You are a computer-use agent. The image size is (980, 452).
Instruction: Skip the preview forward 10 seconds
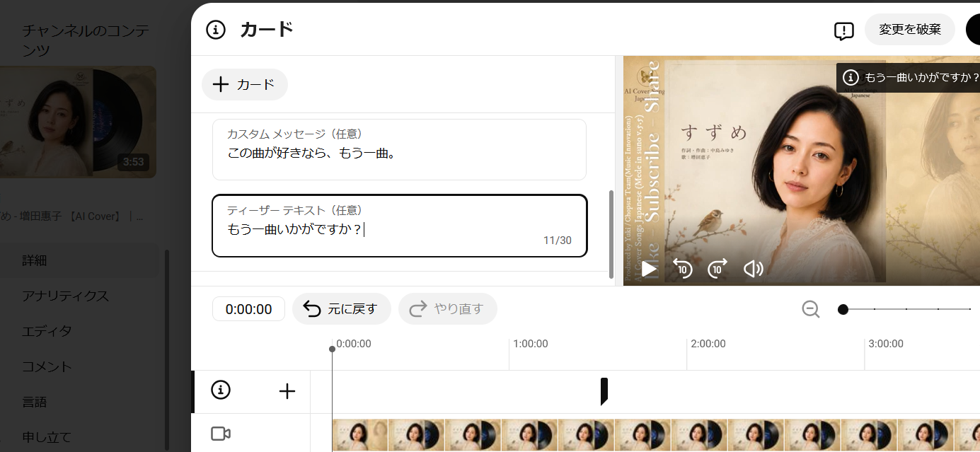pyautogui.click(x=717, y=269)
